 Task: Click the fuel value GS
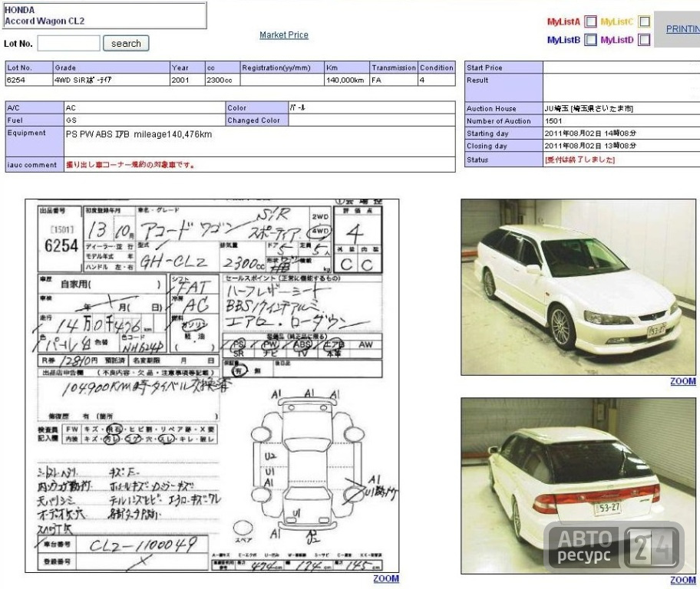(71, 120)
